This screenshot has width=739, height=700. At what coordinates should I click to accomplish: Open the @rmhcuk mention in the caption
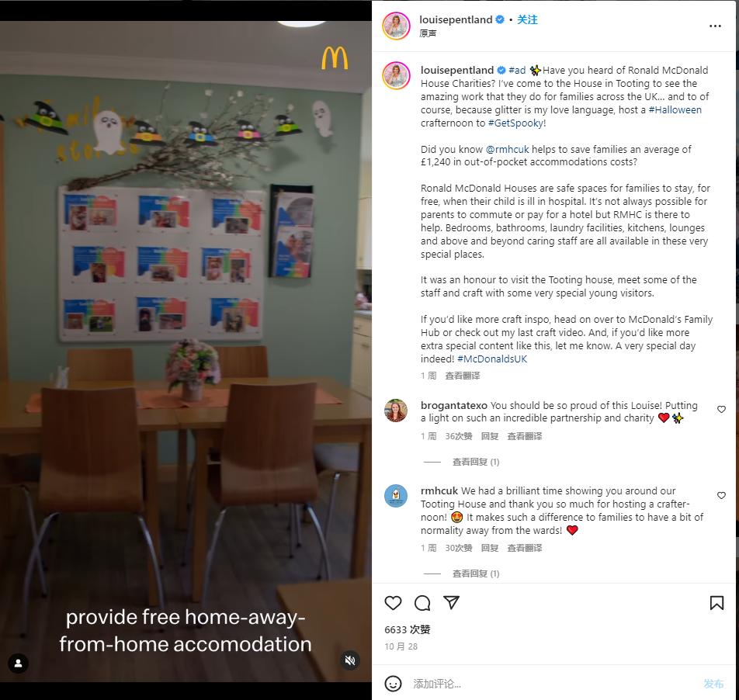click(507, 149)
